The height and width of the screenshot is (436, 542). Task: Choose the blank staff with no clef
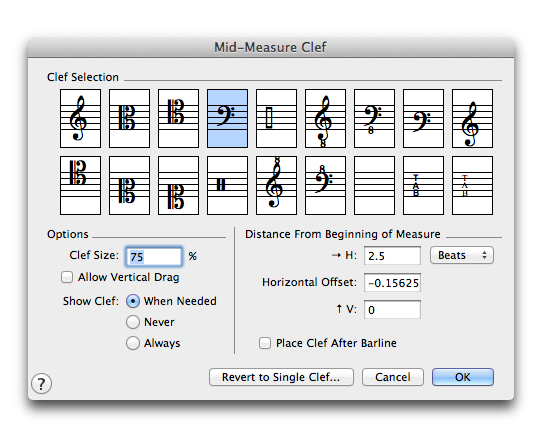[374, 185]
